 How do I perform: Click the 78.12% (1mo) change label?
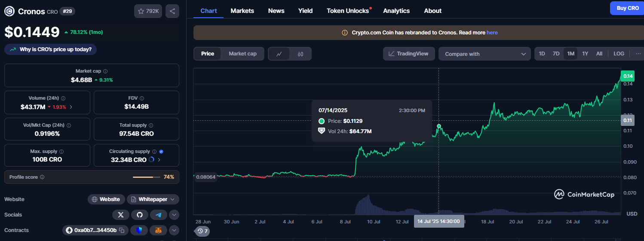coord(83,32)
